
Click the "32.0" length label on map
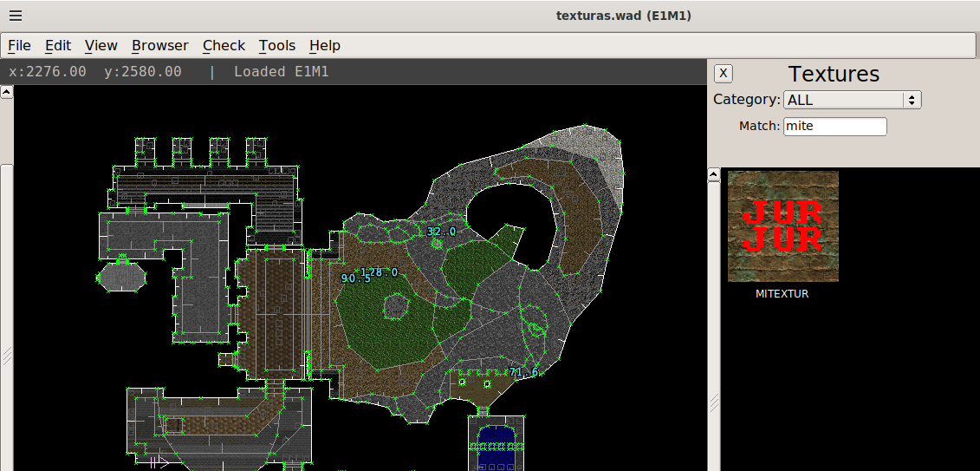click(441, 232)
